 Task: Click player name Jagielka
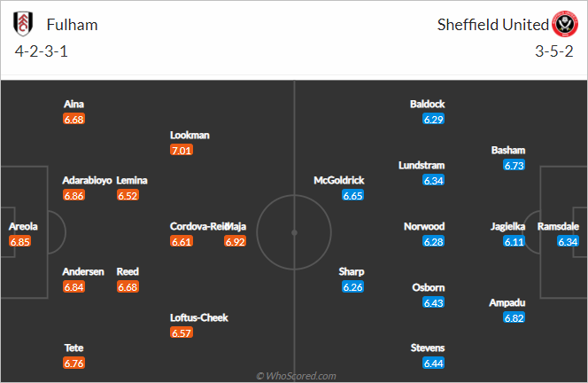(x=507, y=226)
